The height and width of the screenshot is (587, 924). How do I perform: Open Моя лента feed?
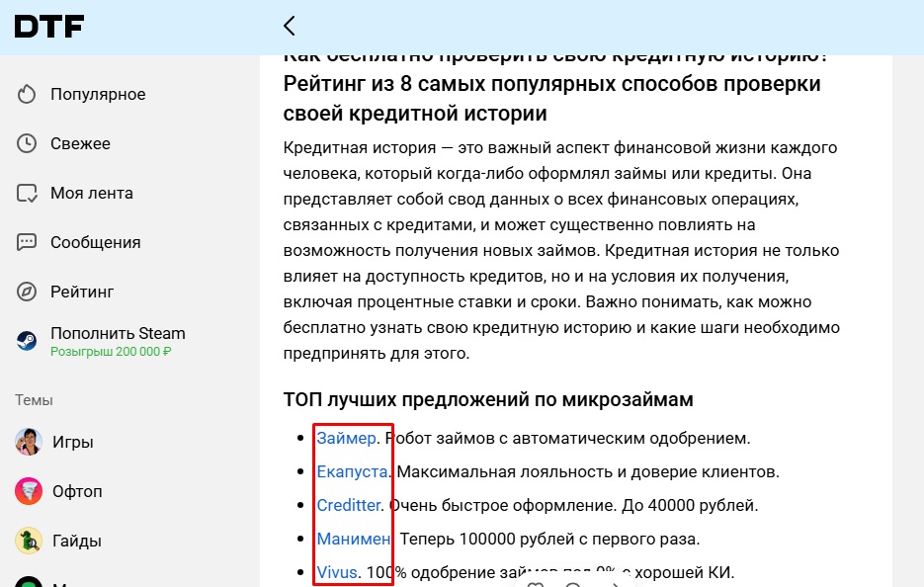tap(92, 194)
